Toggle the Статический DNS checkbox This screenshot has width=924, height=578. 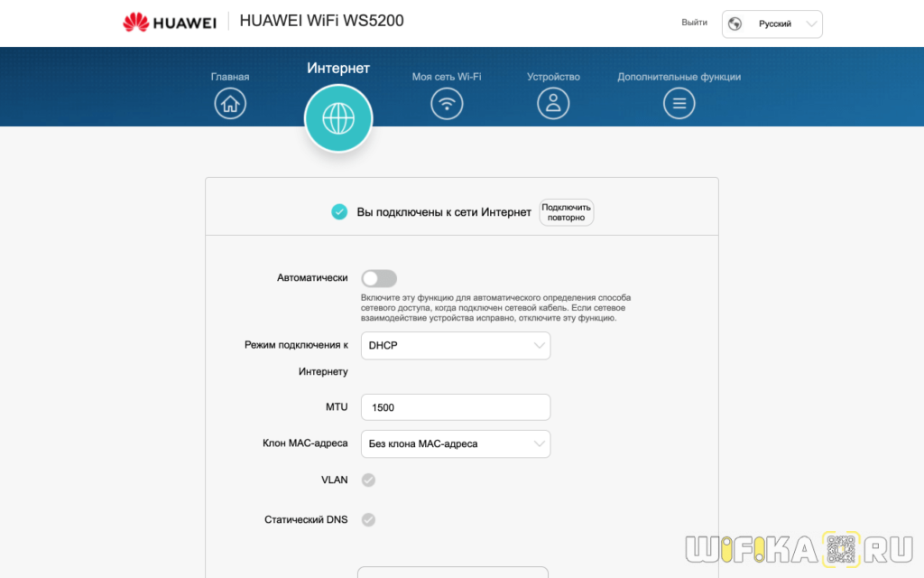click(368, 519)
